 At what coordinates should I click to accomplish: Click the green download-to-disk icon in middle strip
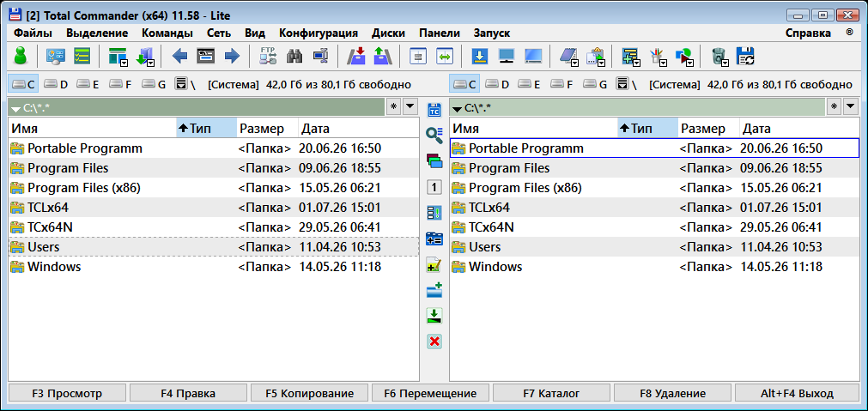[434, 316]
